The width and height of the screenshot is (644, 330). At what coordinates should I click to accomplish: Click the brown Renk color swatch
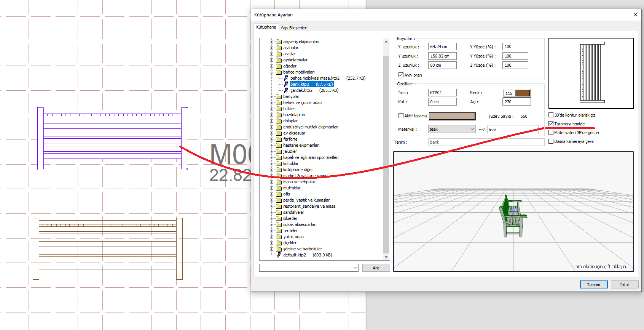[x=522, y=93]
